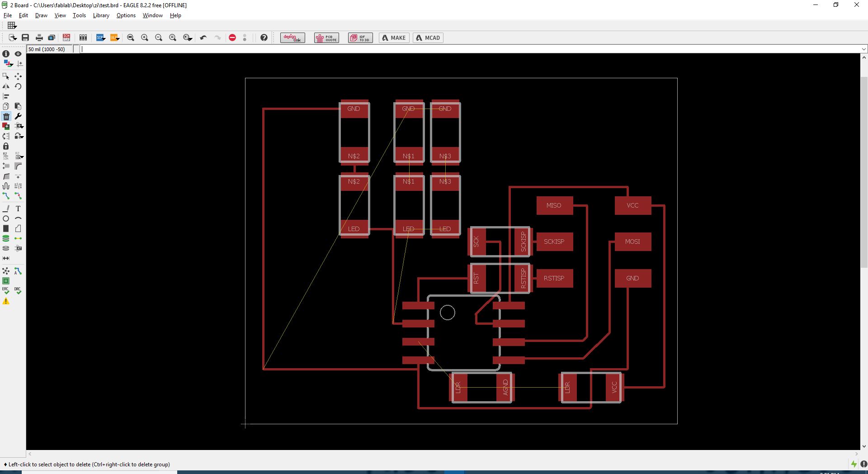Click the red Stop command icon

[232, 38]
